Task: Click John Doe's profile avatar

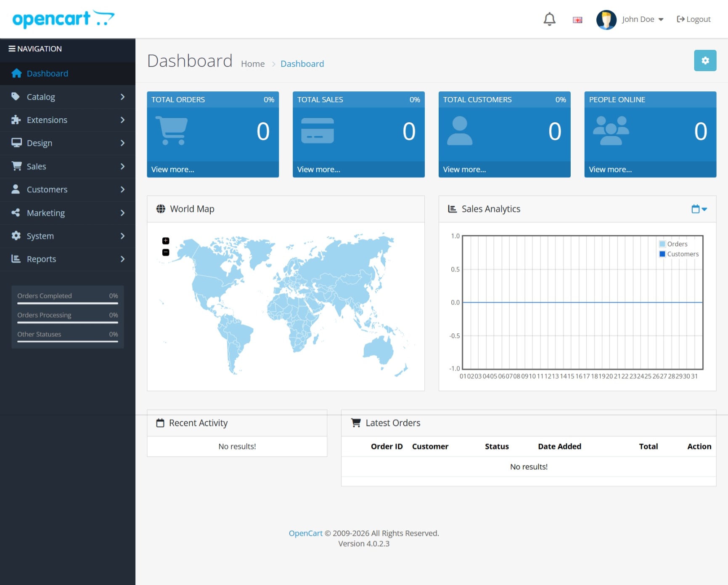Action: click(606, 20)
